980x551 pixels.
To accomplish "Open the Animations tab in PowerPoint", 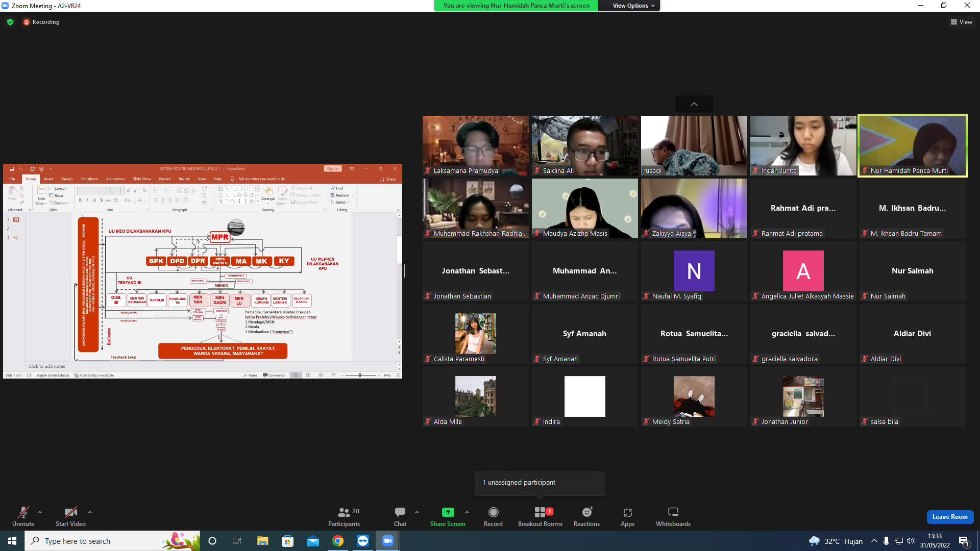I will (x=115, y=179).
